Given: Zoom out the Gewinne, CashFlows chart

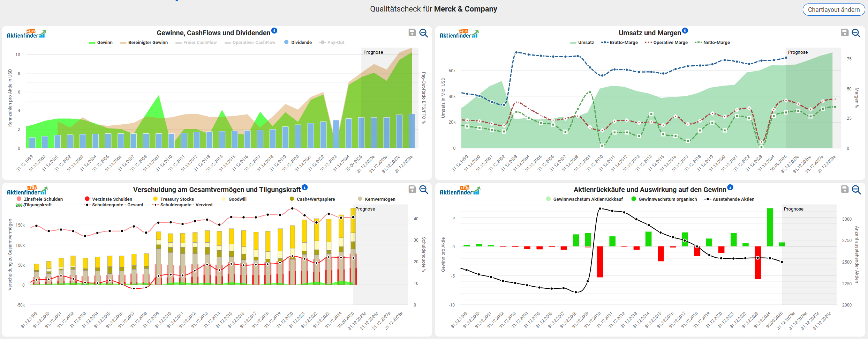Looking at the screenshot, I should coord(424,33).
